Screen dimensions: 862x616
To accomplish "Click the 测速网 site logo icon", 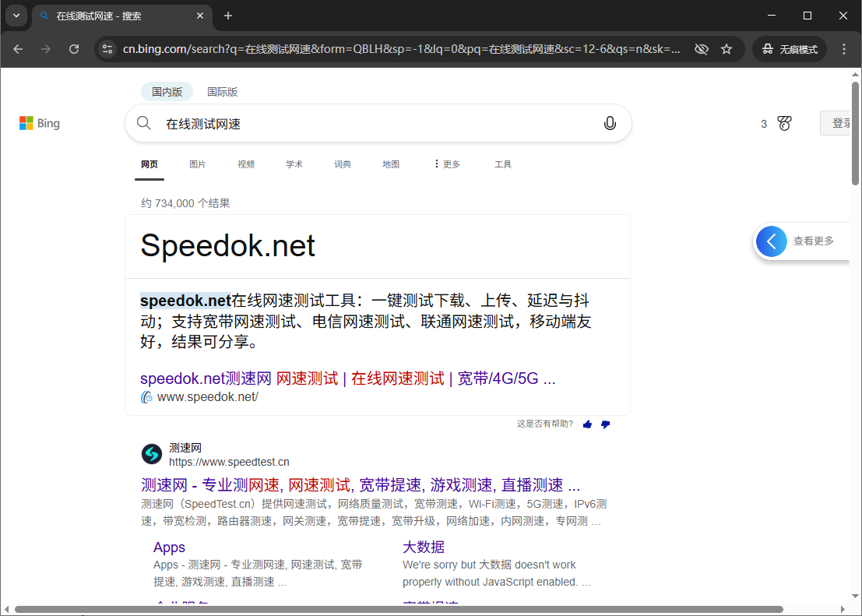I will (x=152, y=453).
